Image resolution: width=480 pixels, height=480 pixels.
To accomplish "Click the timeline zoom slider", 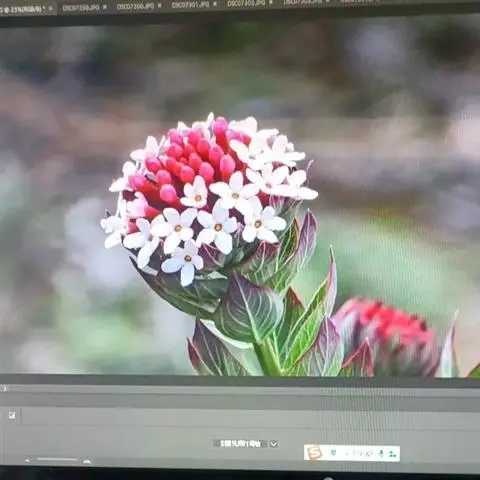I will point(57,459).
